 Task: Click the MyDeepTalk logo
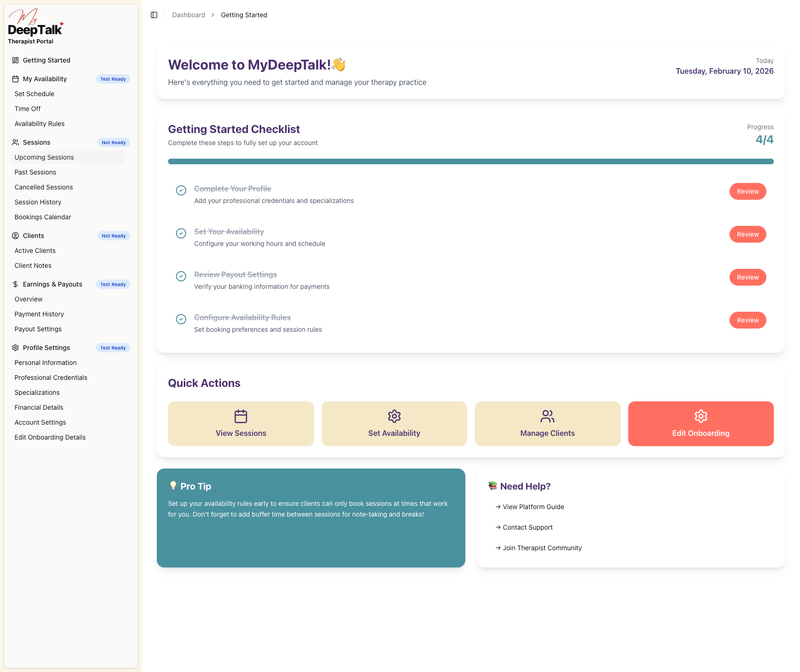(35, 26)
